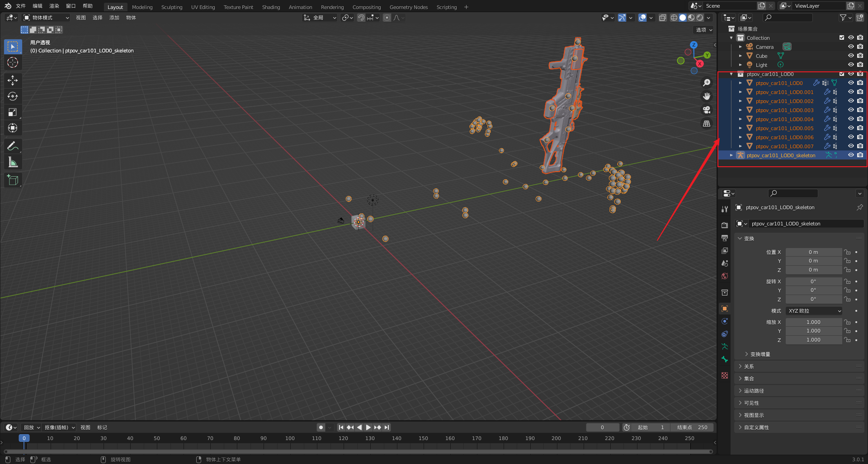Select the Move tool in the left toolbar
868x464 pixels.
(x=13, y=80)
